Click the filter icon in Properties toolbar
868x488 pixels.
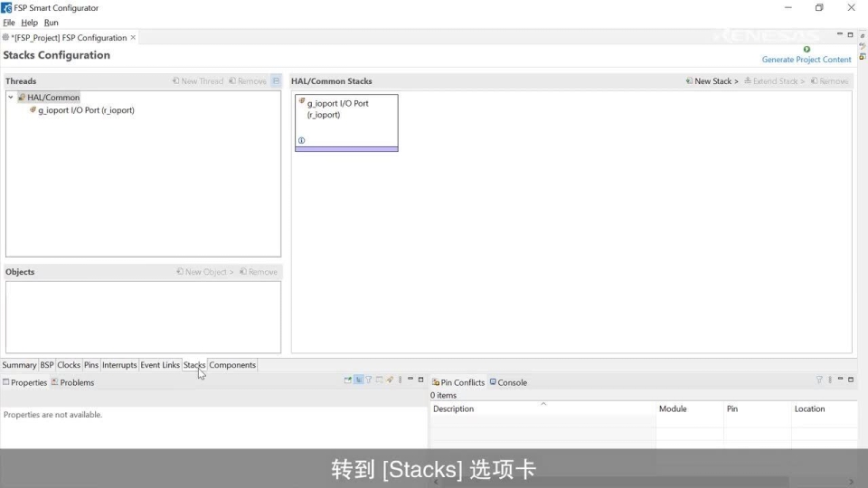[x=369, y=380]
